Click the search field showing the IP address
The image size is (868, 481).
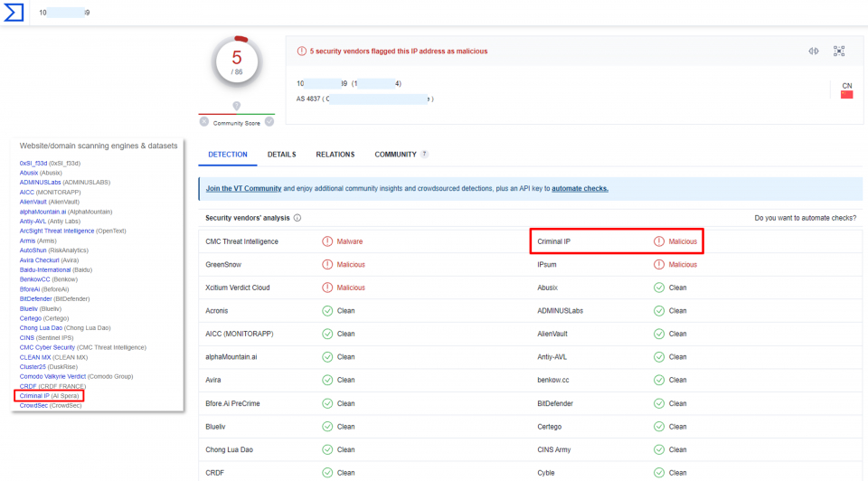tap(64, 12)
